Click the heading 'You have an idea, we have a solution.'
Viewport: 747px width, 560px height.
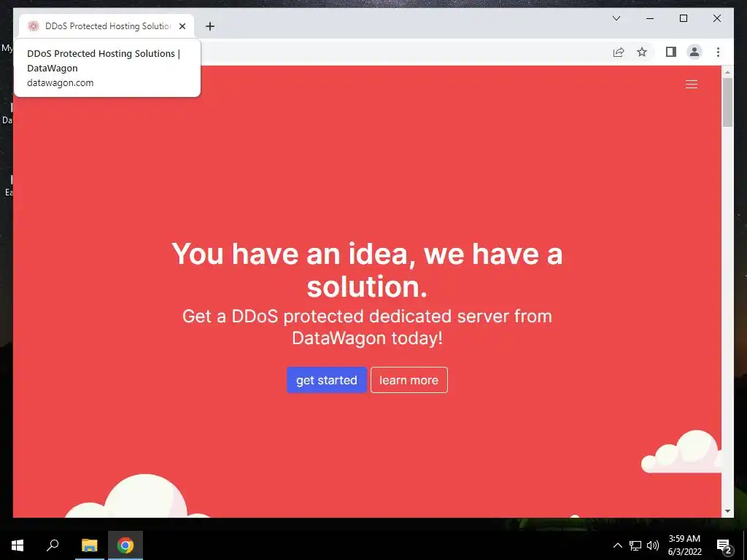click(367, 270)
